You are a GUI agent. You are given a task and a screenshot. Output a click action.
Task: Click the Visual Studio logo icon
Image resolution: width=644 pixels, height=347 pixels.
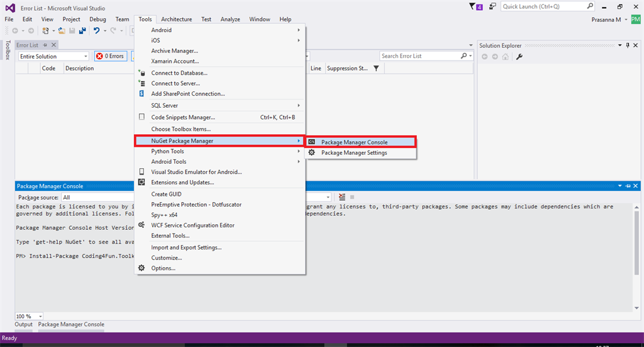point(10,8)
